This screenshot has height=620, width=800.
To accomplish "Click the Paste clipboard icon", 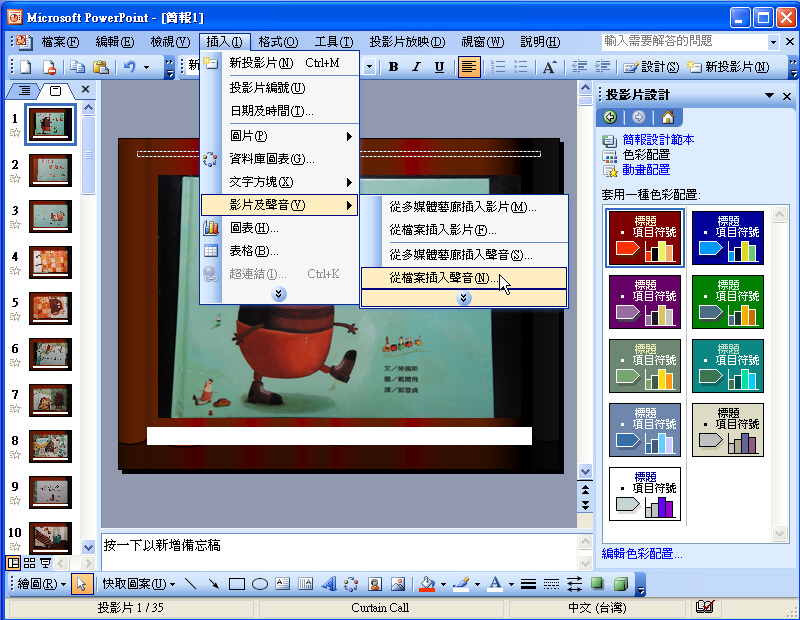I will [x=101, y=67].
